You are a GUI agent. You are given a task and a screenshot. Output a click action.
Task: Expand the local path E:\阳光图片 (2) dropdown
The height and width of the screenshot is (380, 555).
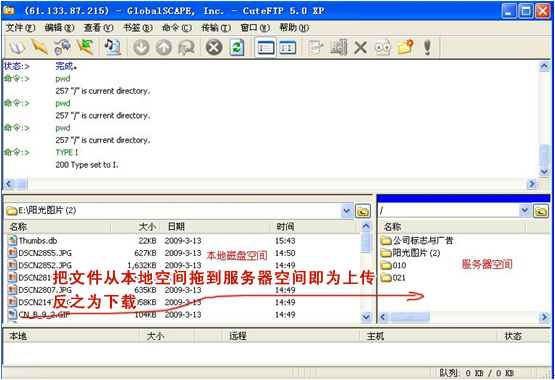pos(347,211)
